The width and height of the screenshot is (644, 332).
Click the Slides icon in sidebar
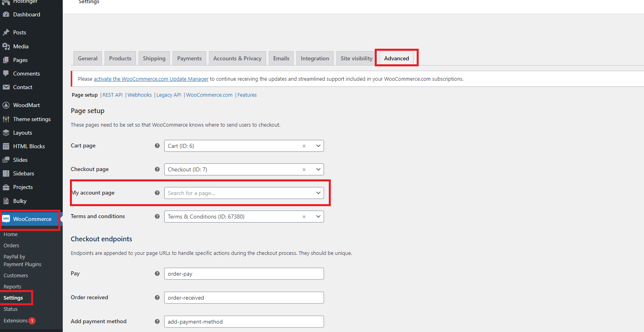click(6, 160)
